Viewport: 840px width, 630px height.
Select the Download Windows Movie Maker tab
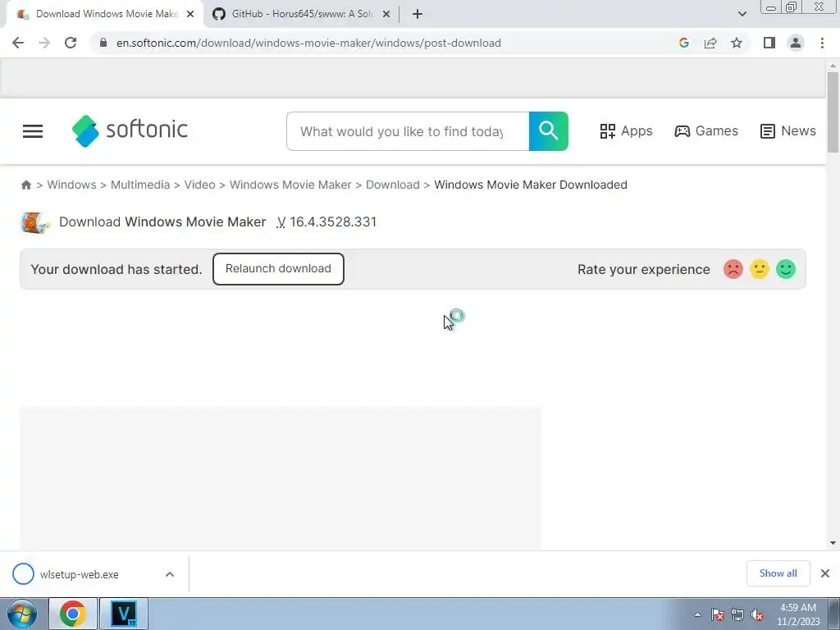[105, 14]
